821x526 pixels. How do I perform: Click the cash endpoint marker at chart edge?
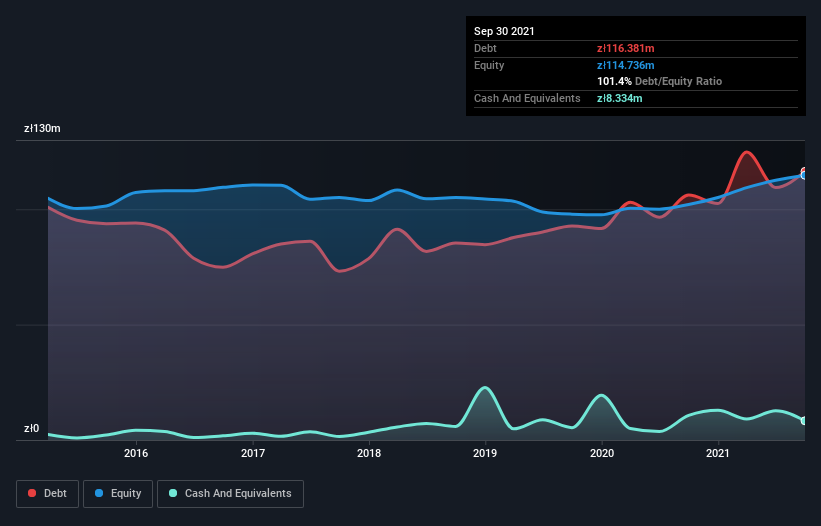tap(804, 420)
